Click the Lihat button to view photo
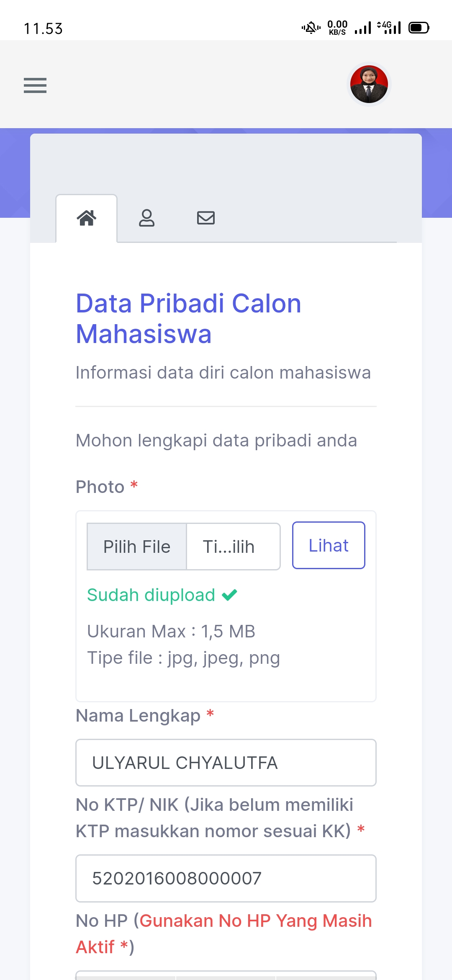The height and width of the screenshot is (980, 452). pyautogui.click(x=329, y=545)
